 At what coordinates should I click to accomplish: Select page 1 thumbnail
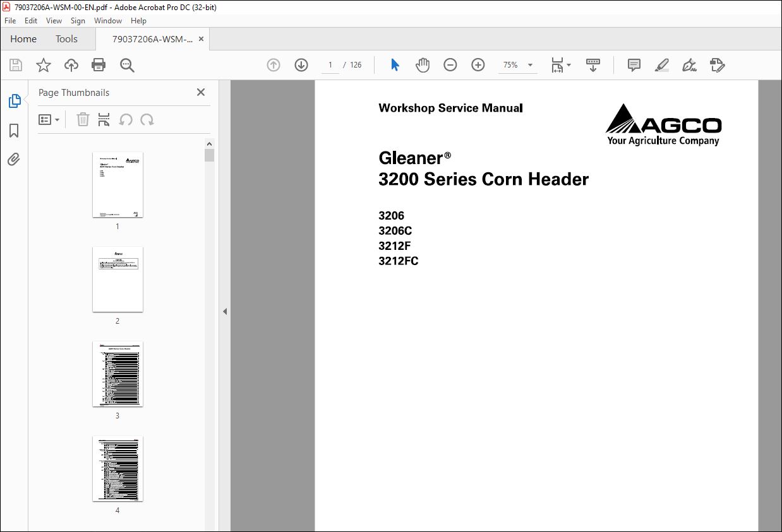point(117,185)
